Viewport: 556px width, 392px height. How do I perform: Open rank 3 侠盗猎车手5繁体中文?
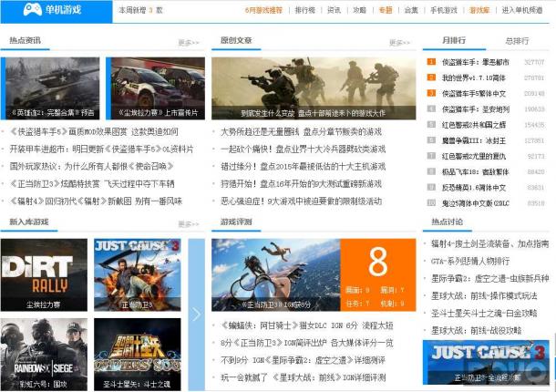473,94
